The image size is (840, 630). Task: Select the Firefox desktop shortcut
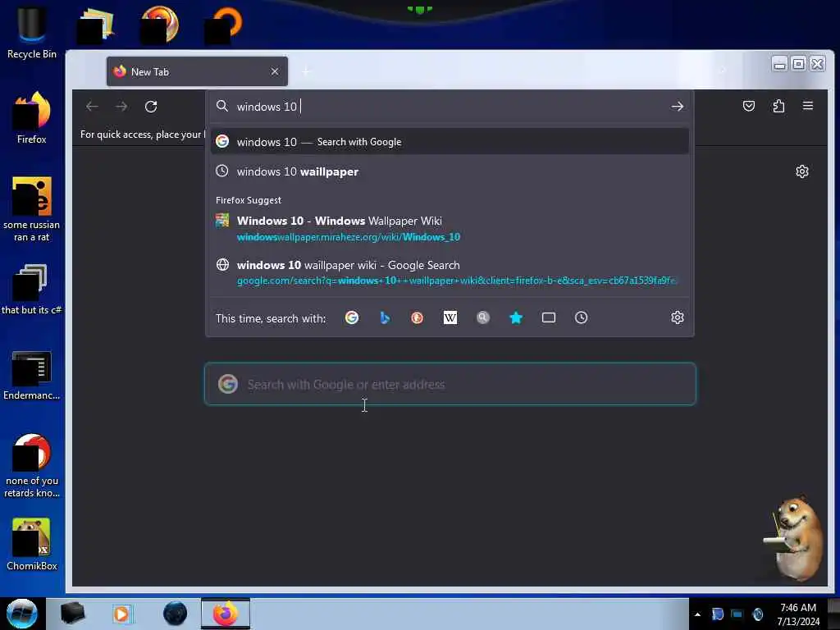pyautogui.click(x=32, y=118)
